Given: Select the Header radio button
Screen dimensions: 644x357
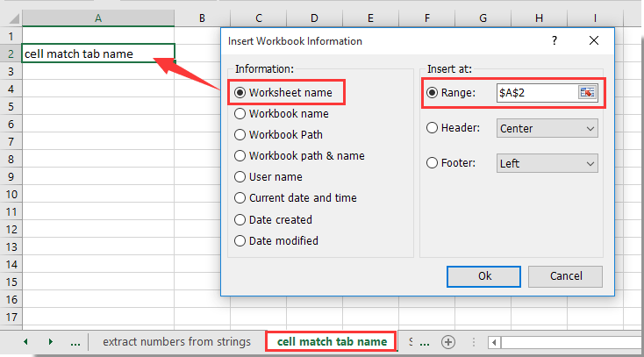Looking at the screenshot, I should pos(432,128).
